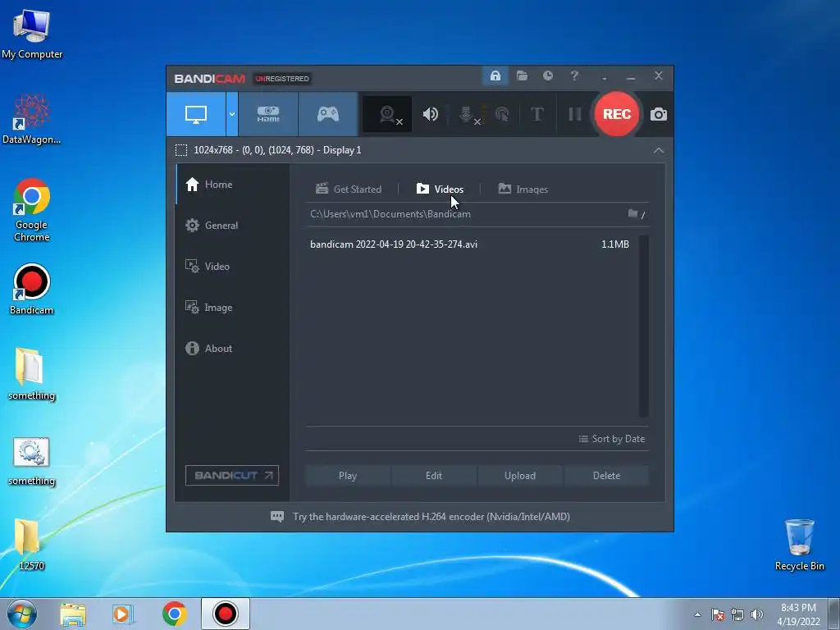The width and height of the screenshot is (840, 630).
Task: Open Google Chrome desktop shortcut
Action: click(32, 210)
